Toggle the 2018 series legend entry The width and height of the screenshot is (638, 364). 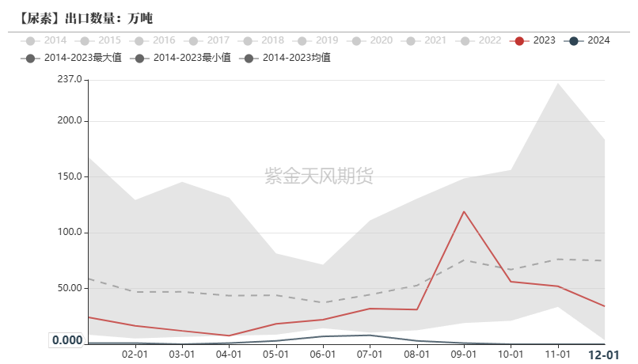click(x=261, y=40)
